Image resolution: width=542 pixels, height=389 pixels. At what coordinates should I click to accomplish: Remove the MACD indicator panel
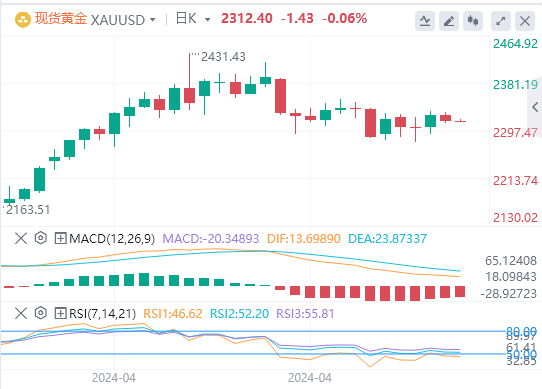point(21,238)
